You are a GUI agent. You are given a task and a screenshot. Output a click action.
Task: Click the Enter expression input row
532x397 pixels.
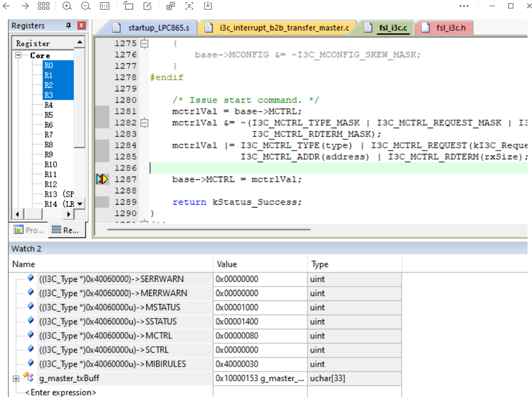61,392
